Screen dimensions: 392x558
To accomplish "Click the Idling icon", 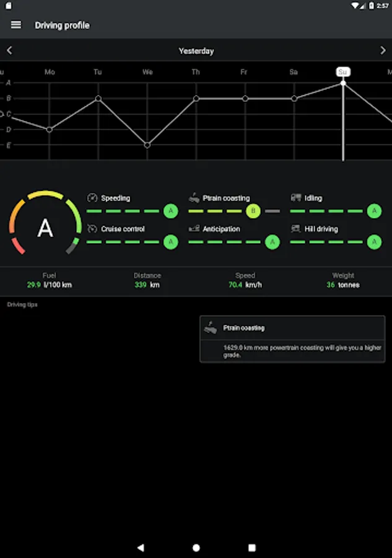I will (295, 198).
